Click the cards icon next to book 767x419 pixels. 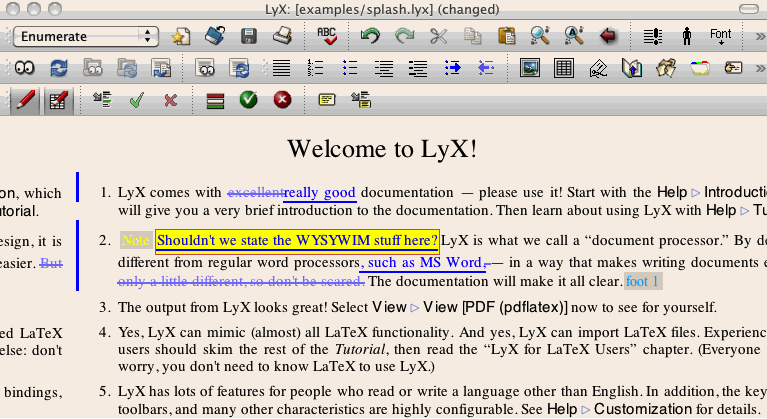click(x=666, y=68)
